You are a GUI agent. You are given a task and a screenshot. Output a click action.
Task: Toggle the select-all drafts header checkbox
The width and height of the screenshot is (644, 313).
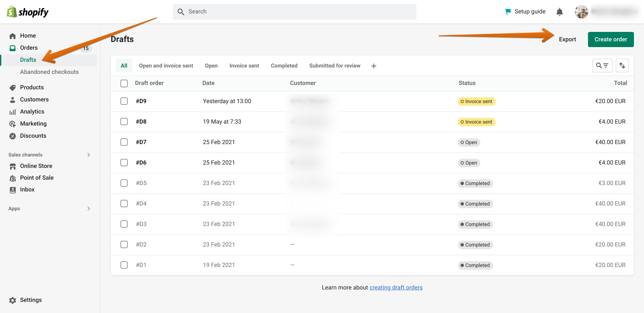[x=124, y=83]
